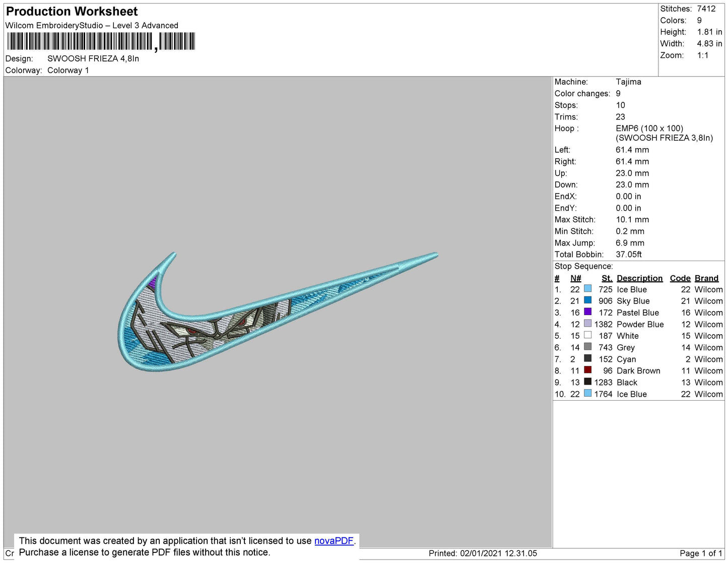Image resolution: width=728 pixels, height=563 pixels.
Task: Click the novaPDF hyperlink
Action: tap(334, 541)
